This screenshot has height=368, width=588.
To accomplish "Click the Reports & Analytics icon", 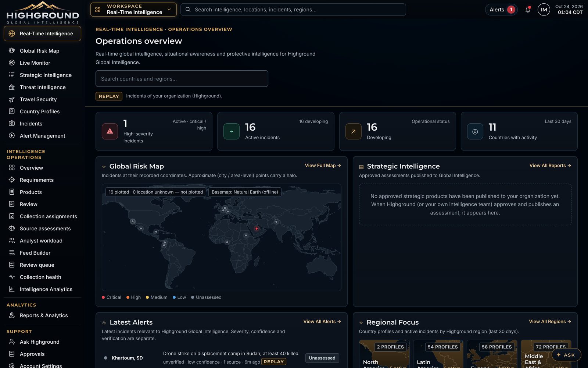I will [x=12, y=315].
